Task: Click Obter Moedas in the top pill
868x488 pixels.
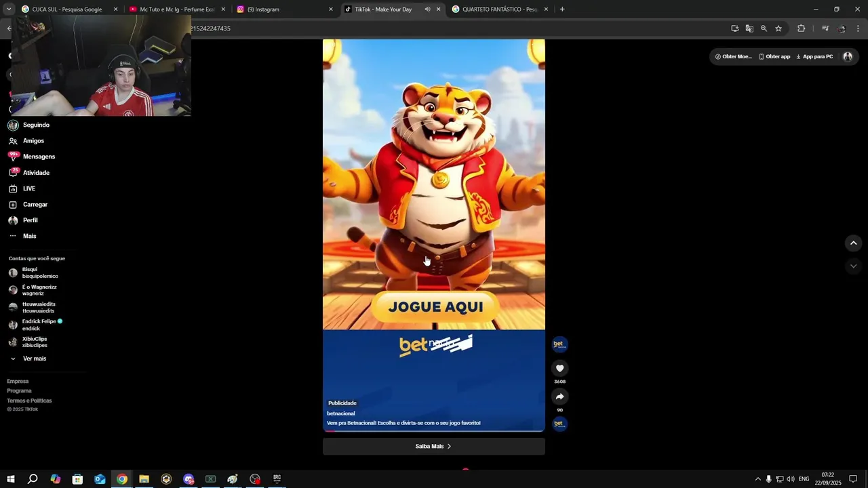Action: pyautogui.click(x=733, y=57)
